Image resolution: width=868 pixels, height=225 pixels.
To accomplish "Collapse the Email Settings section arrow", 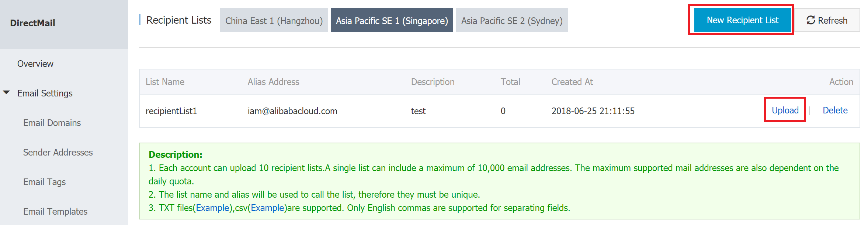I will pyautogui.click(x=7, y=93).
